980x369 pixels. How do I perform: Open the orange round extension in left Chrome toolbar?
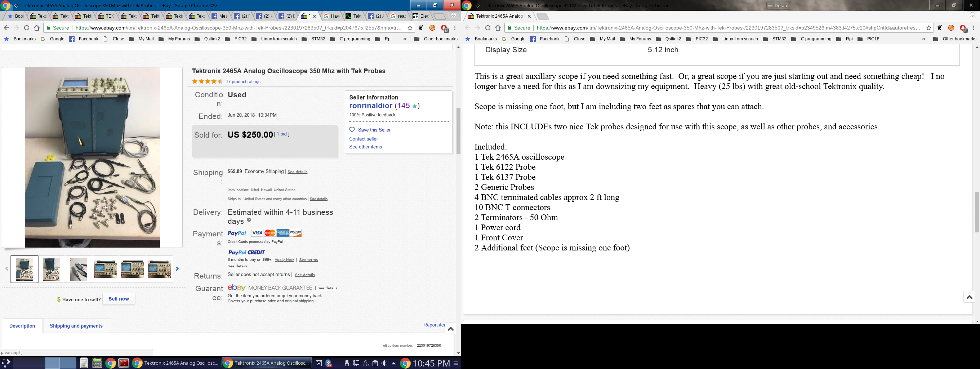coord(432,28)
